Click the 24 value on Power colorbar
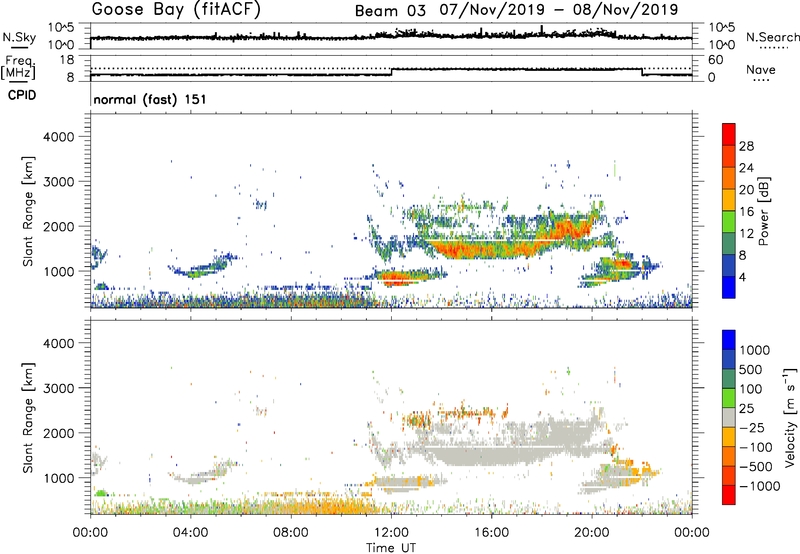 [746, 168]
